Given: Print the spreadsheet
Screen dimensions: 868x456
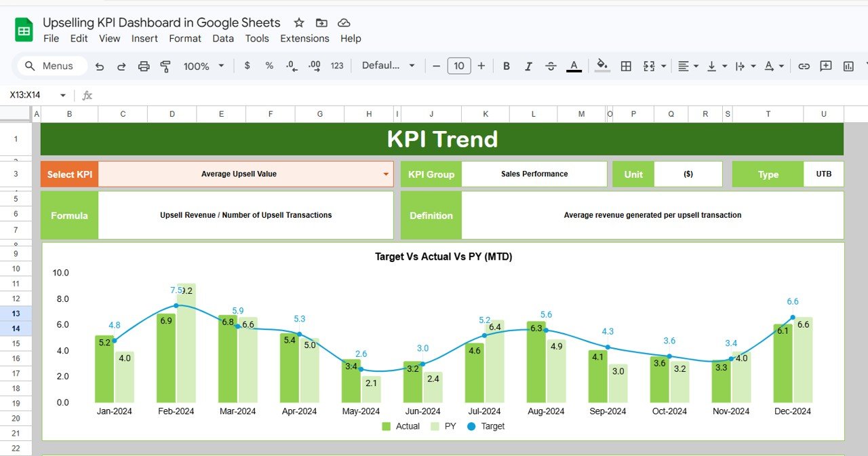Looking at the screenshot, I should (143, 66).
